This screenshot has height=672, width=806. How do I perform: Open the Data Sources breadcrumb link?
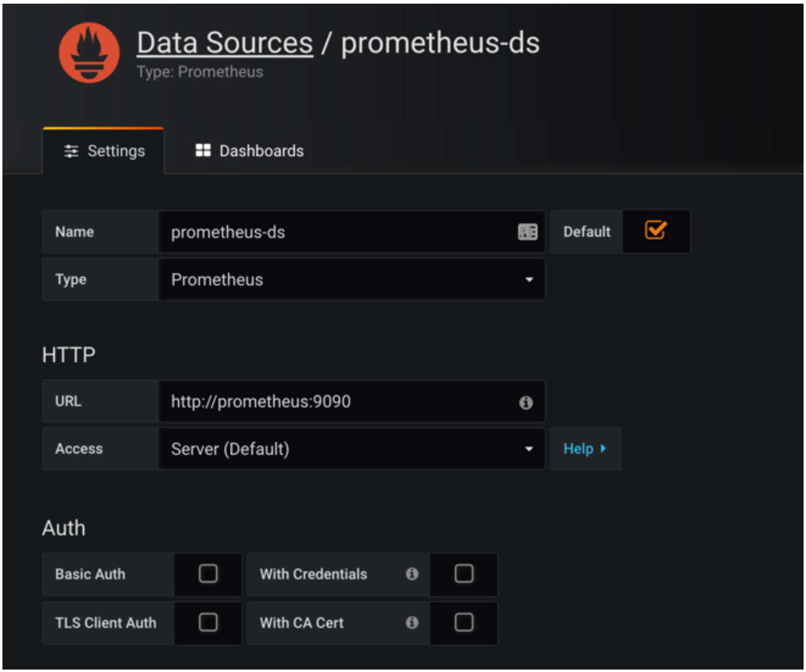click(x=225, y=43)
